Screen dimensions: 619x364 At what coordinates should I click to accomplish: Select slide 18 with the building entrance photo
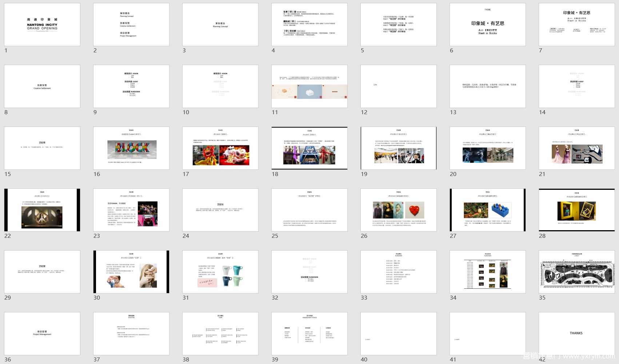(x=309, y=148)
